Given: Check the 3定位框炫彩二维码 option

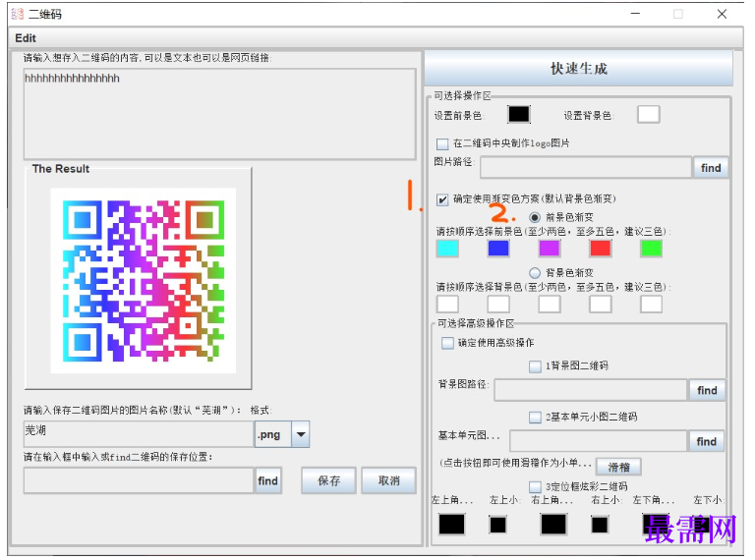Looking at the screenshot, I should [535, 487].
